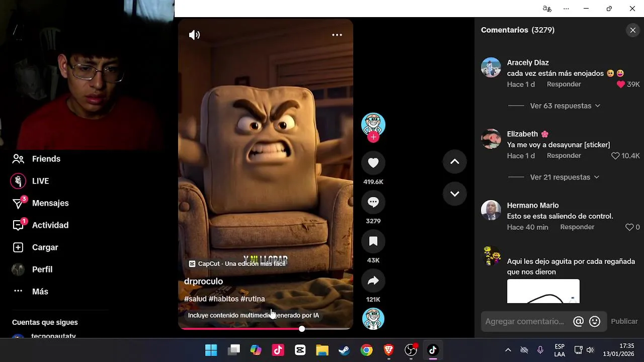Reply to Aracely Diaz's comment
The width and height of the screenshot is (644, 362).
coord(564,84)
